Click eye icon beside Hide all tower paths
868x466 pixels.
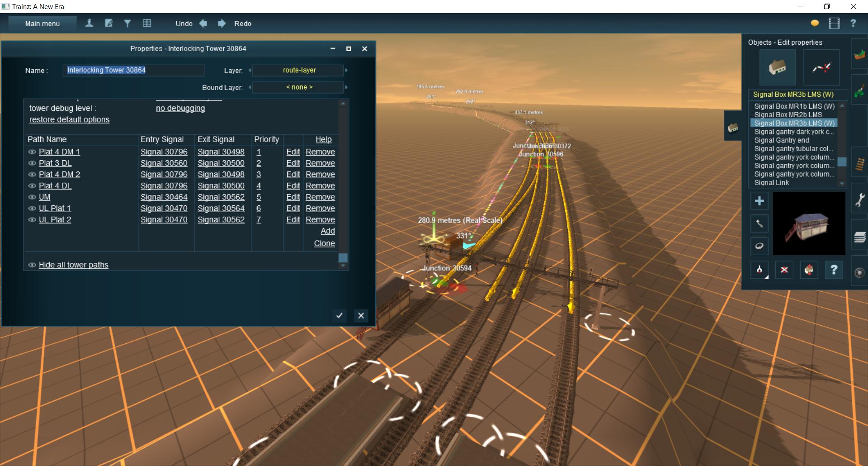click(x=32, y=265)
